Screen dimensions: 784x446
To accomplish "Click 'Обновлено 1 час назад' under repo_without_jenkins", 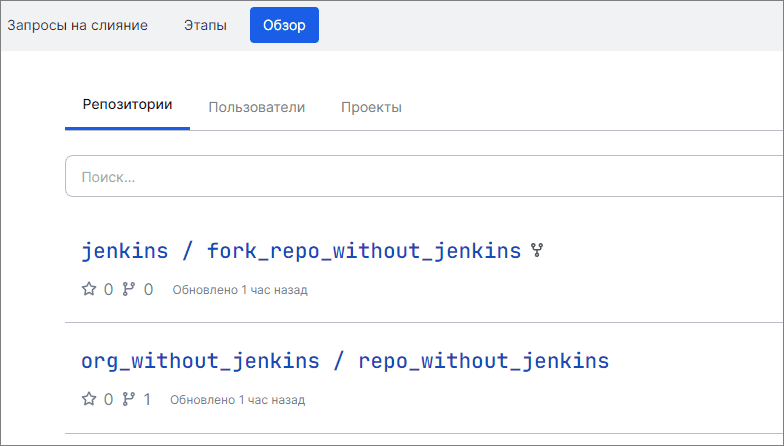I will (238, 400).
